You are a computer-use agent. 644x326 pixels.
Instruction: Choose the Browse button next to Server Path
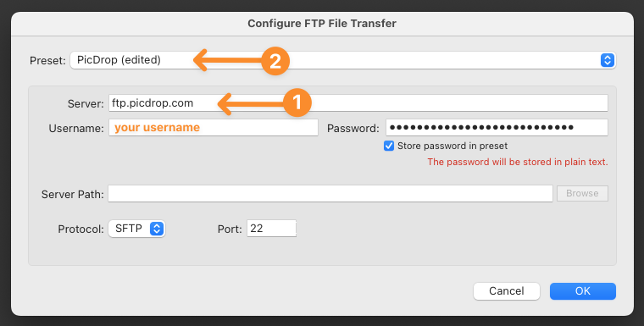click(x=582, y=193)
